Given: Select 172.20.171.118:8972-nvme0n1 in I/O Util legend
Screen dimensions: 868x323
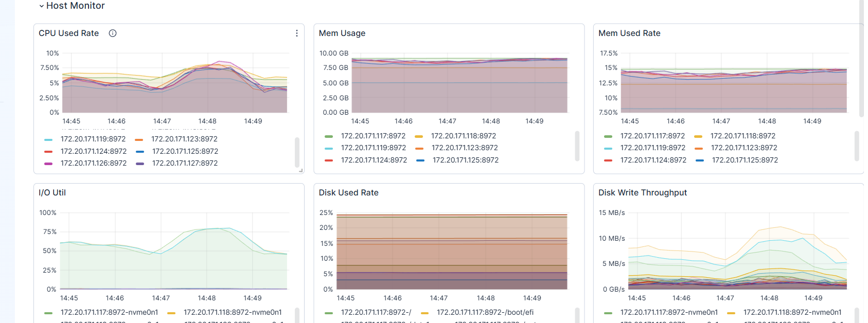Looking at the screenshot, I should [x=233, y=313].
